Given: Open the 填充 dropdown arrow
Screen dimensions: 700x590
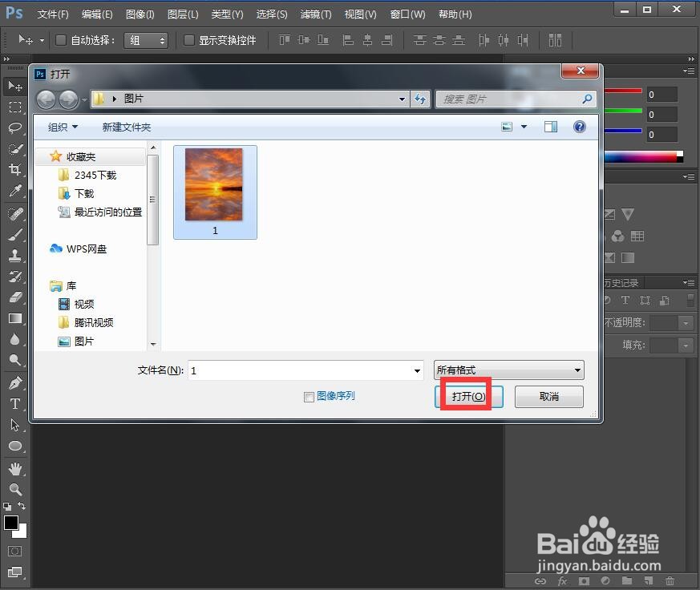Looking at the screenshot, I should pos(686,345).
